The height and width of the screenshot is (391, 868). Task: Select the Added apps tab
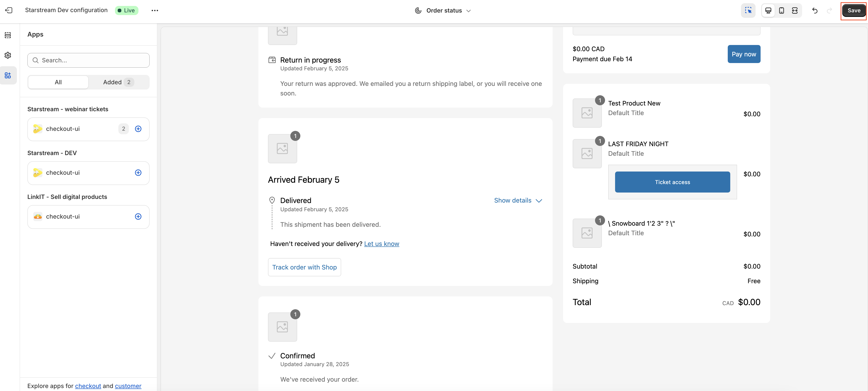pyautogui.click(x=118, y=82)
